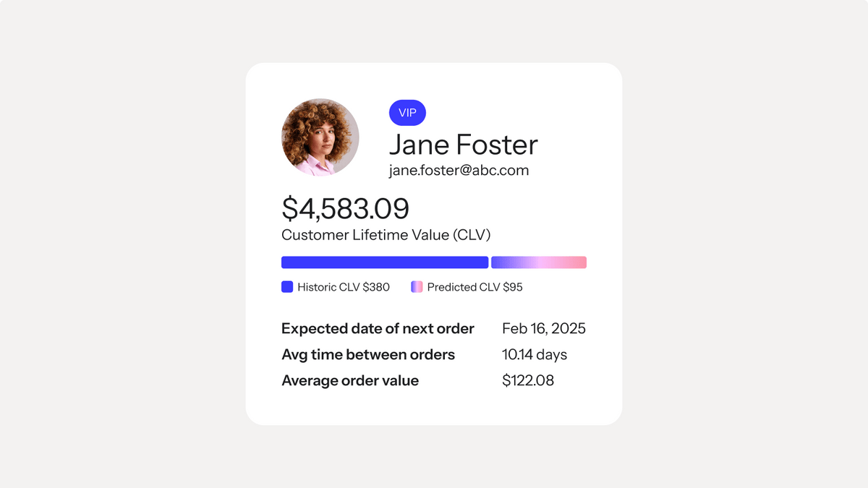Image resolution: width=868 pixels, height=488 pixels.
Task: Select the Historic CLV $380 legend text
Action: 344,287
